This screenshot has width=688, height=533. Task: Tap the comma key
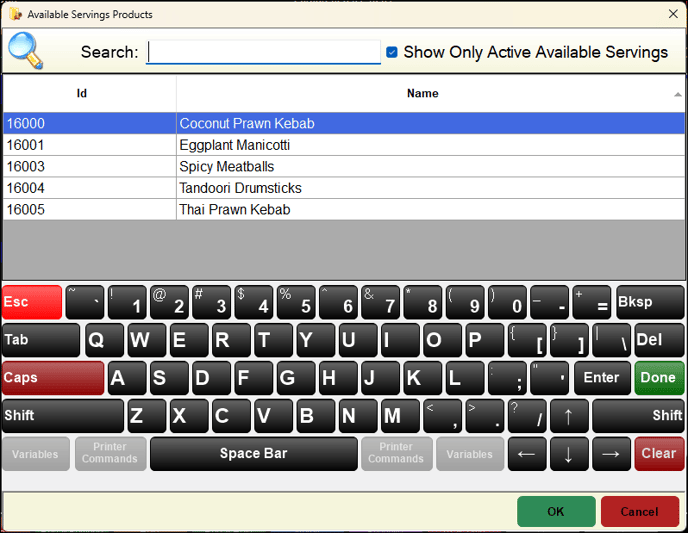click(442, 415)
